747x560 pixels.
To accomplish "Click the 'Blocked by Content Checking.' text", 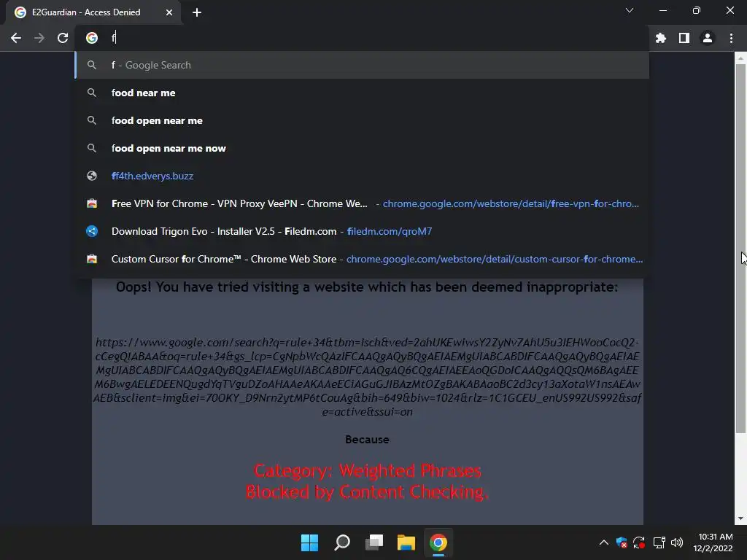I will [368, 491].
